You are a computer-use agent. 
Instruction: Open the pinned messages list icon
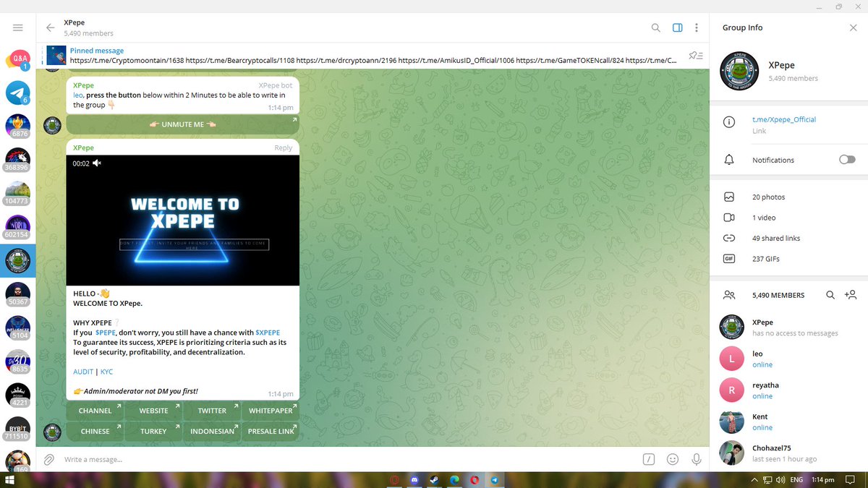tap(695, 56)
